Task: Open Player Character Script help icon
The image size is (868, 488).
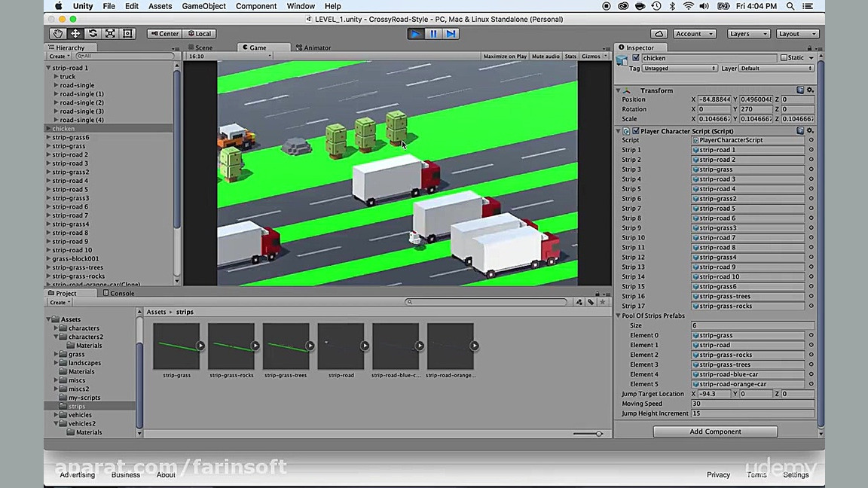Action: click(x=800, y=131)
